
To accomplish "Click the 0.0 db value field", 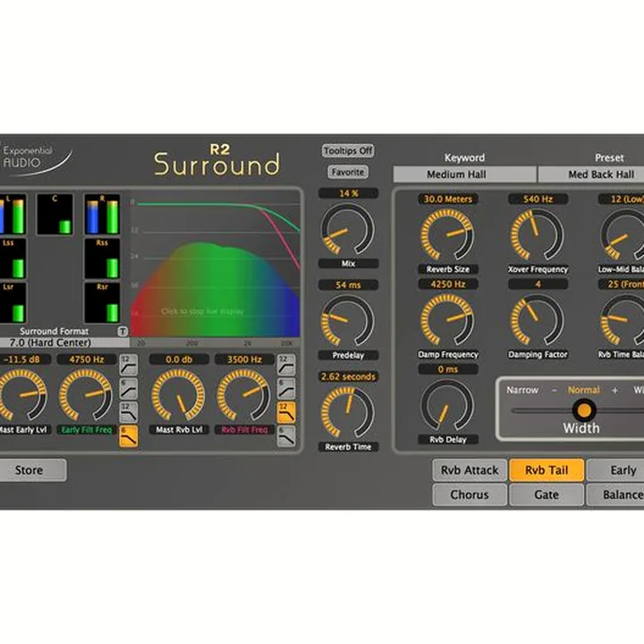I will coord(179,360).
